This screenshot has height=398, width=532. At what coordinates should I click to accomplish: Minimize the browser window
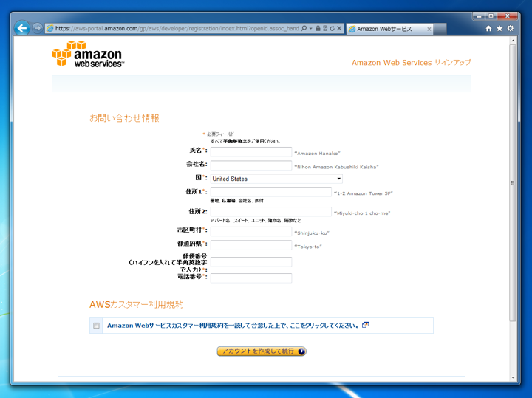(x=479, y=16)
